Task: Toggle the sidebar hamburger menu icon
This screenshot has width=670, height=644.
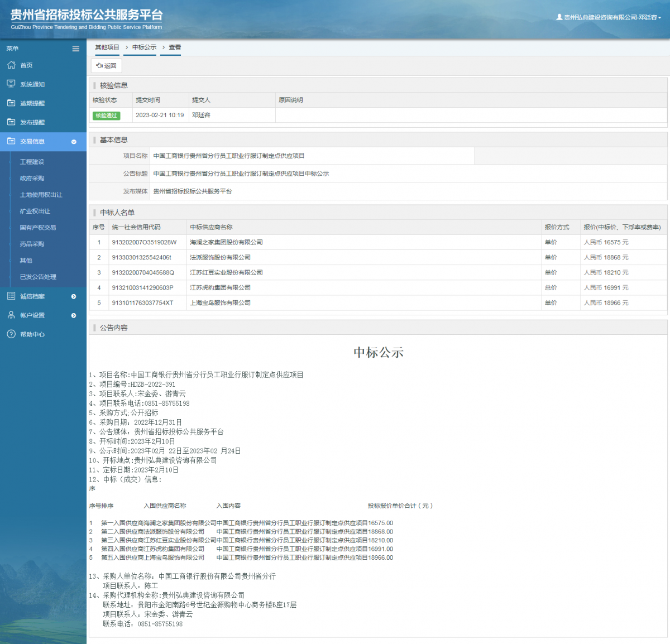Action: pos(76,49)
